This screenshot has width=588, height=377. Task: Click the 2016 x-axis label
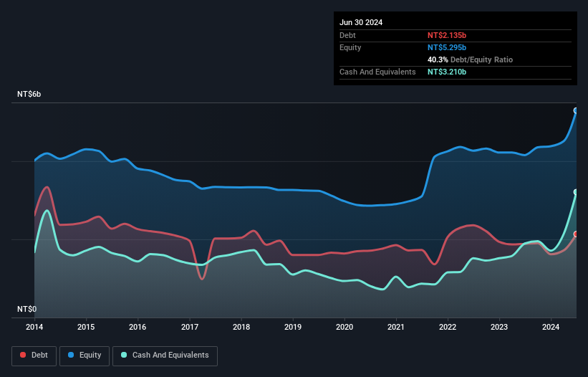[138, 327]
